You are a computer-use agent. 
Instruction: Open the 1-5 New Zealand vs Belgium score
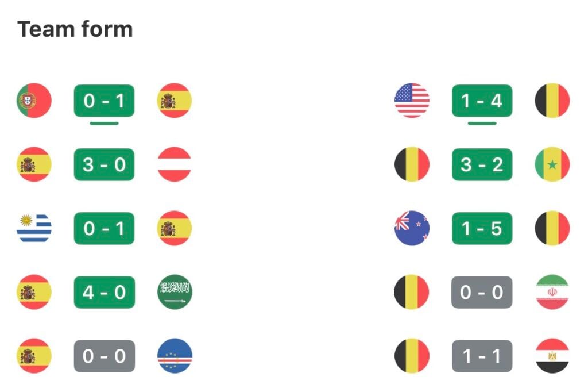pos(482,228)
